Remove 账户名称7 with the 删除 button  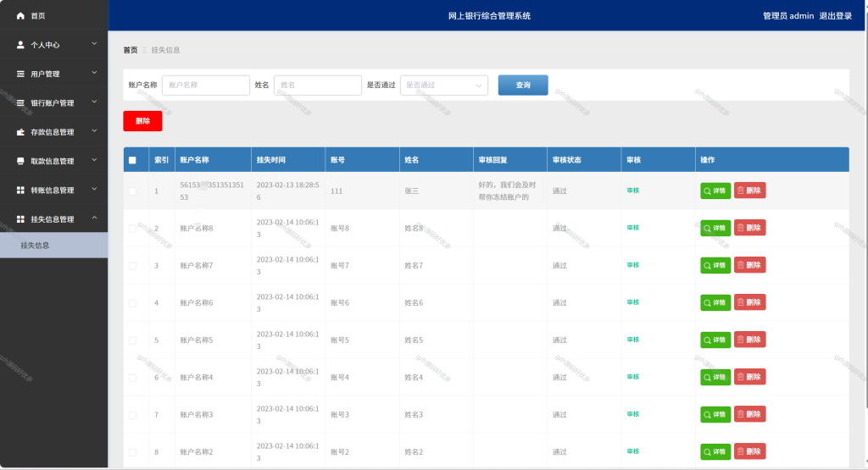[749, 265]
